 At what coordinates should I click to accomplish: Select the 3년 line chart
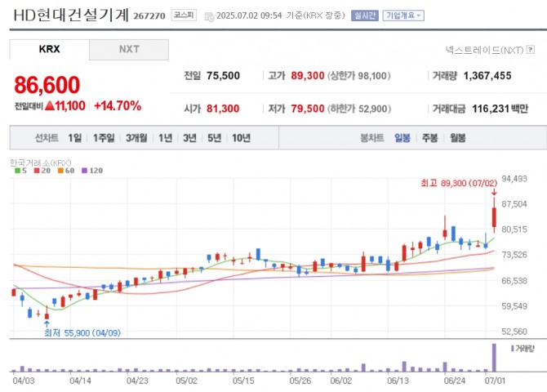189,138
